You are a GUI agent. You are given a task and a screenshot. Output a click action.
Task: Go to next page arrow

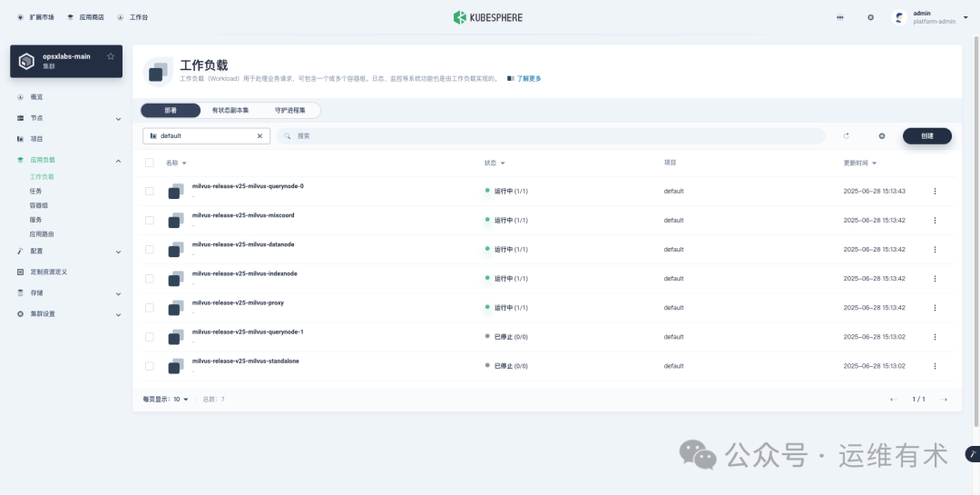tap(944, 400)
